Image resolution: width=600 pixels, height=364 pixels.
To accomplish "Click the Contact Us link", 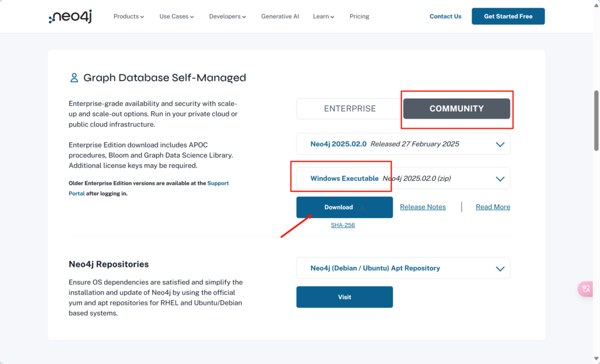I will point(445,16).
